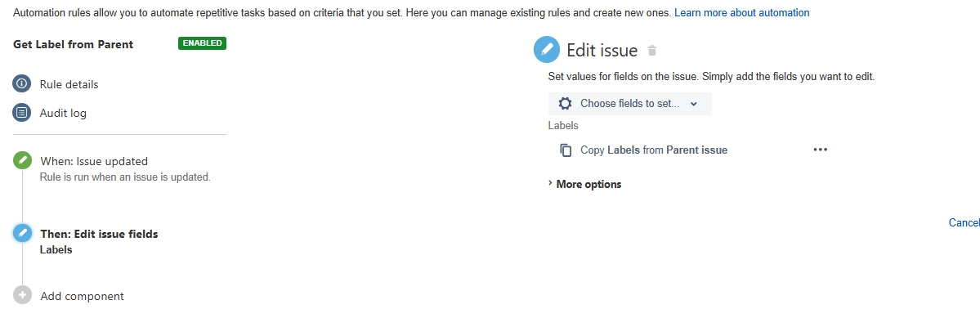
Task: Click the large Edit issue pencil icon
Action: click(546, 50)
